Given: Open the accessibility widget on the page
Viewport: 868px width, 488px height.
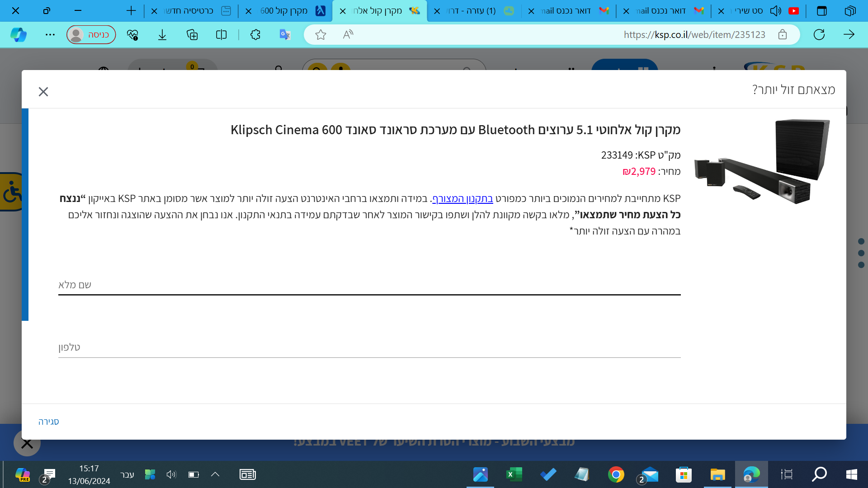Looking at the screenshot, I should coord(9,195).
